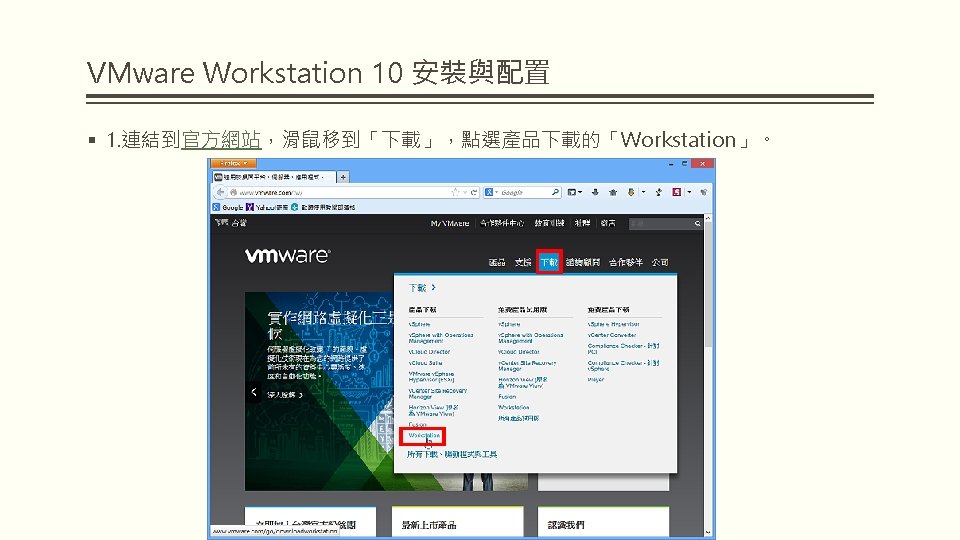Bookmark page with the star icon

(x=456, y=192)
